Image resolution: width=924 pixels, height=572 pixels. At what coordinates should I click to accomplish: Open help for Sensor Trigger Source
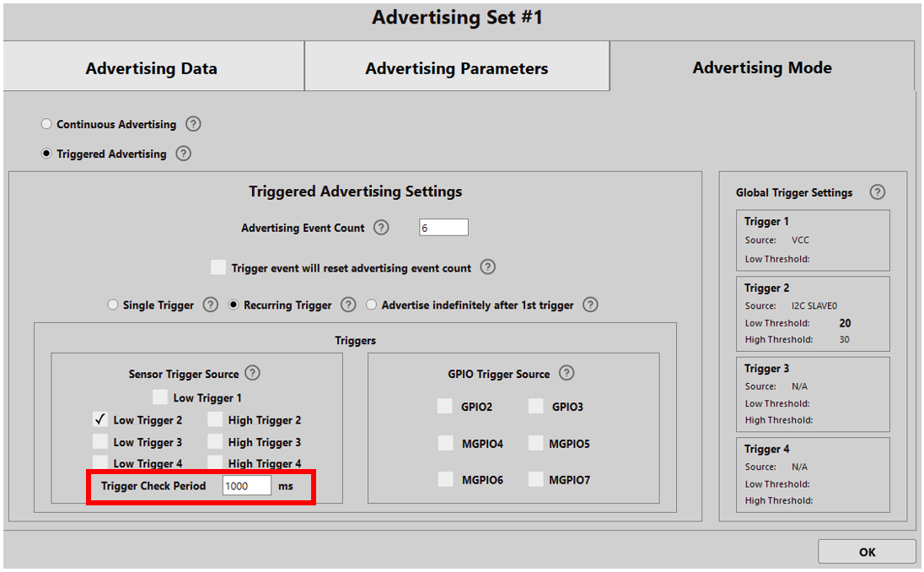(252, 373)
